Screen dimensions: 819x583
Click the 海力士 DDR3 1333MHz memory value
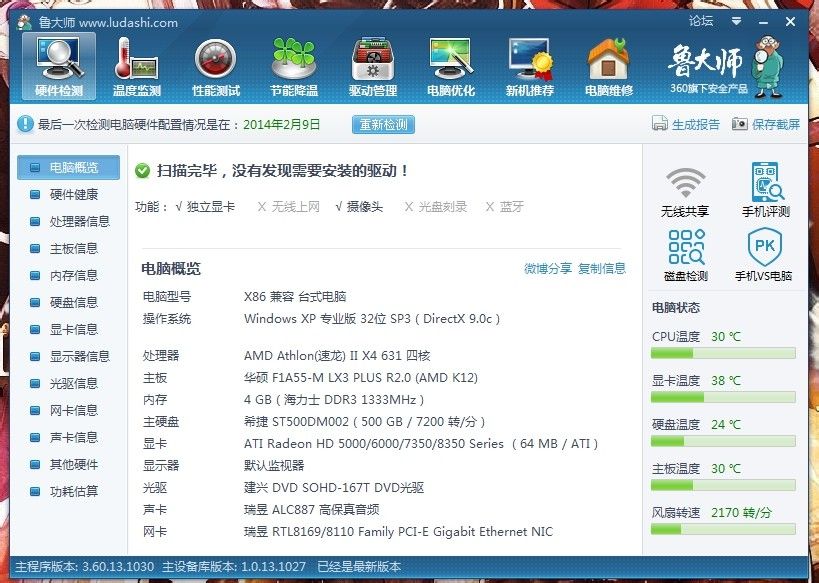pos(334,400)
